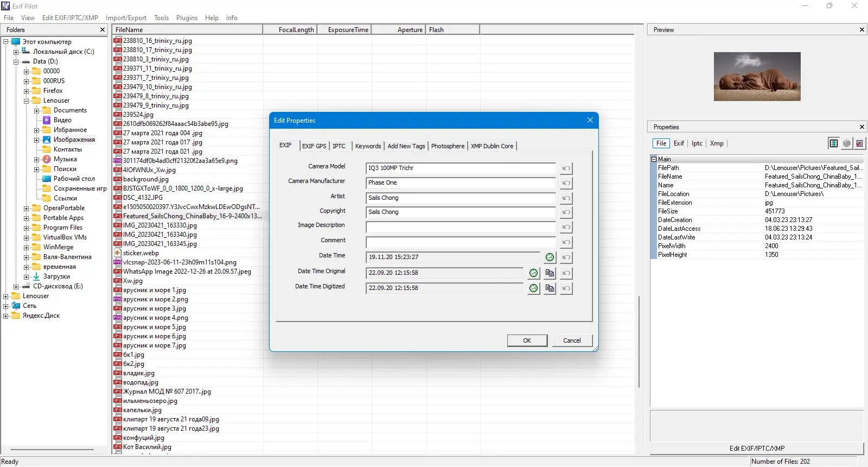This screenshot has height=467, width=868.
Task: Open the clock picker for Date Time Original
Action: click(534, 273)
